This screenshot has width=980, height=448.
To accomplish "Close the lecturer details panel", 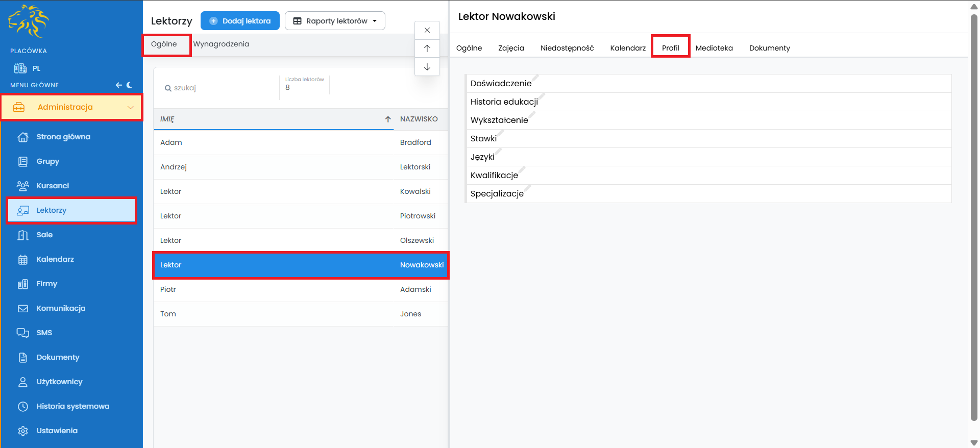I will [x=427, y=30].
